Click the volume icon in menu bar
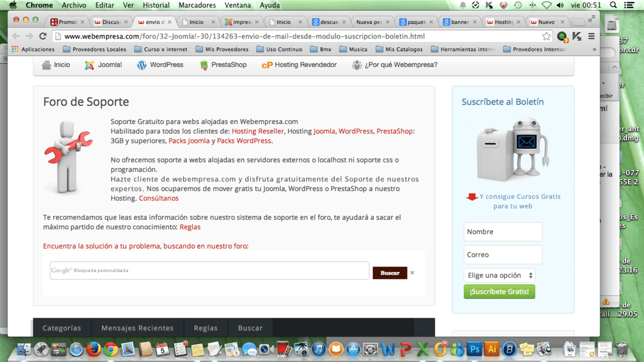The height and width of the screenshot is (362, 644). [x=560, y=5]
